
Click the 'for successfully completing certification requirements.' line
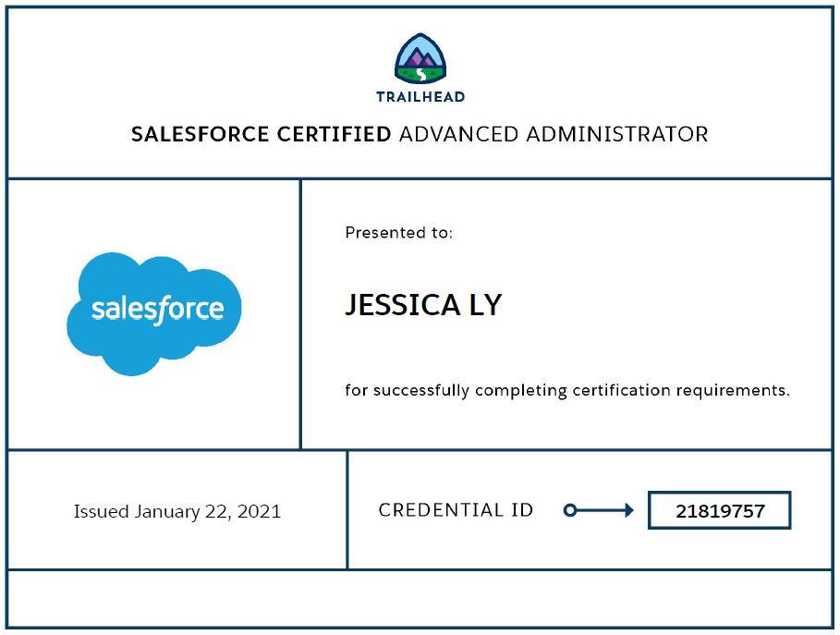pos(567,390)
